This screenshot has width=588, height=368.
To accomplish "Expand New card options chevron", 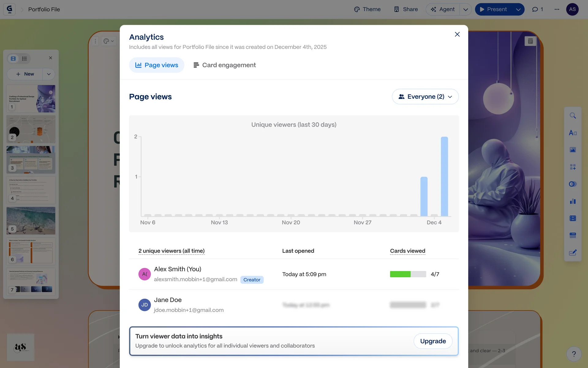I will (x=49, y=74).
